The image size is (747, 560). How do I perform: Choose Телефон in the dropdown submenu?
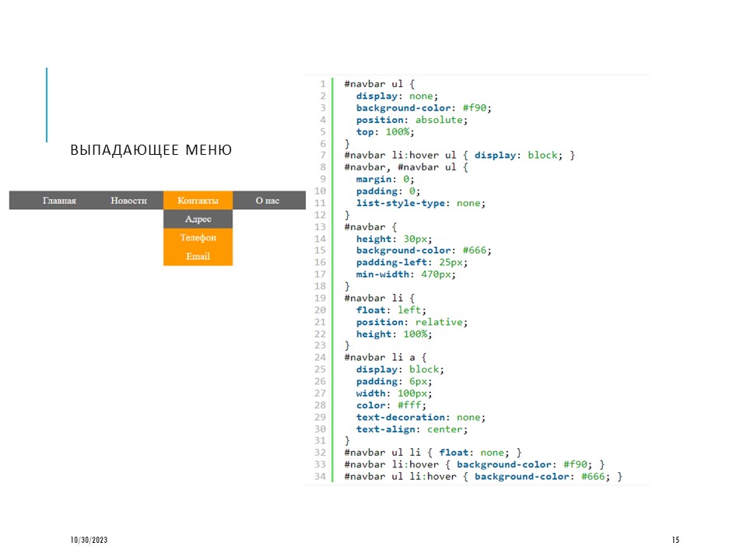(x=198, y=238)
